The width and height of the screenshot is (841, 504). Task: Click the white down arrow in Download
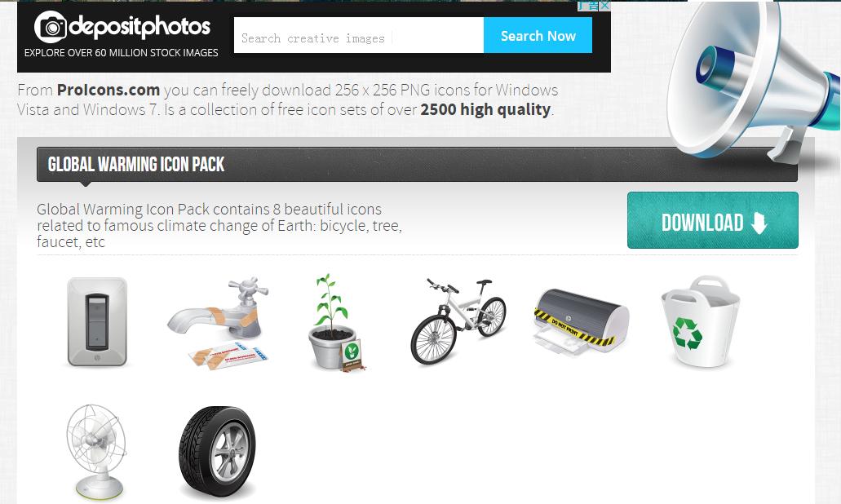(759, 223)
